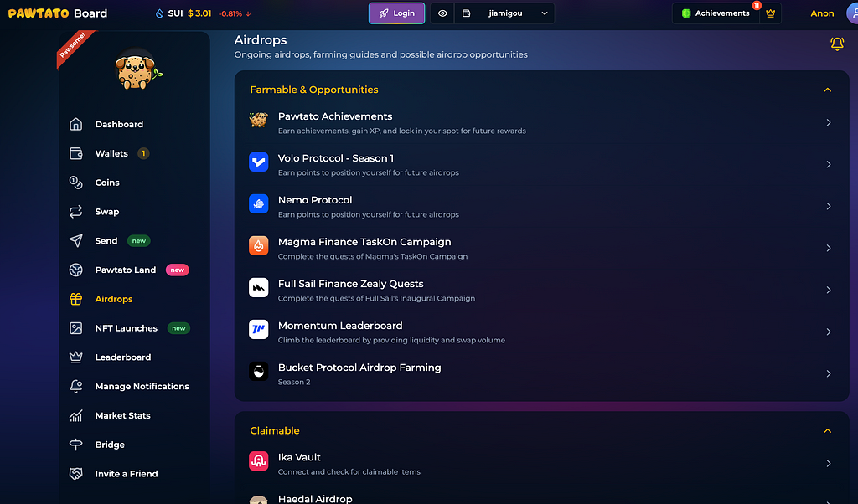
Task: Click the Magma Finance TaskOn Campaign title
Action: [364, 242]
